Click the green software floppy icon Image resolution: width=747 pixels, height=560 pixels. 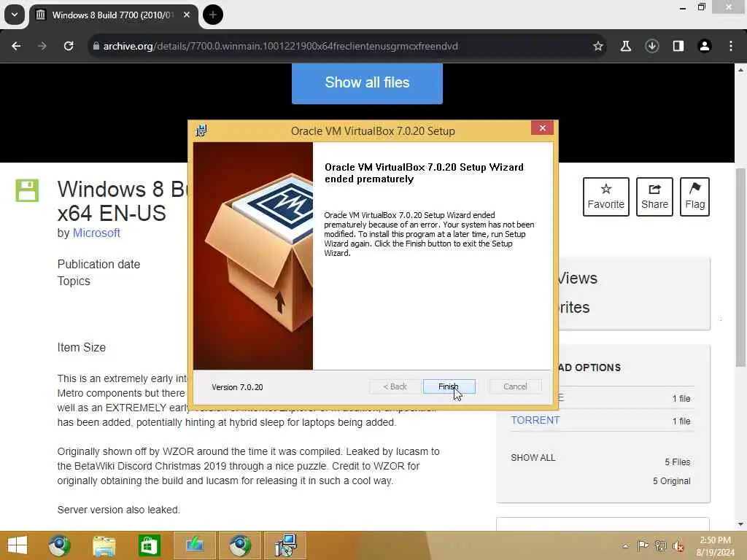(x=27, y=190)
